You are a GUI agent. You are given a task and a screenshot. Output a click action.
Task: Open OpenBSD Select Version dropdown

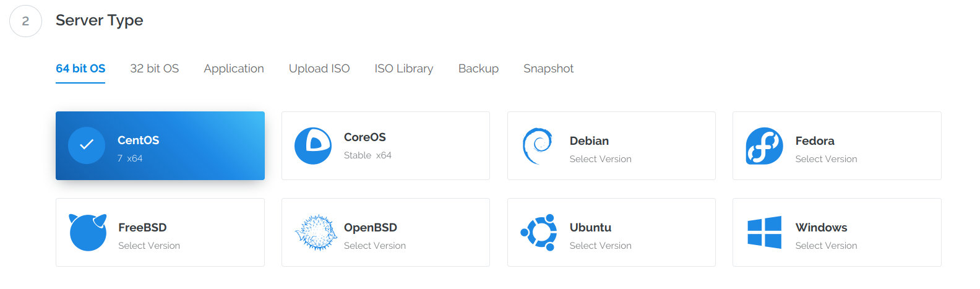tap(375, 246)
